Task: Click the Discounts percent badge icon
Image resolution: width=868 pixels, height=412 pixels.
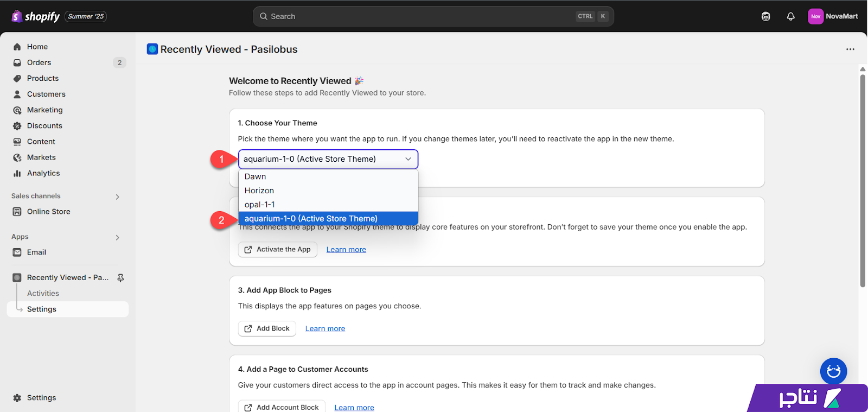Action: [x=17, y=126]
